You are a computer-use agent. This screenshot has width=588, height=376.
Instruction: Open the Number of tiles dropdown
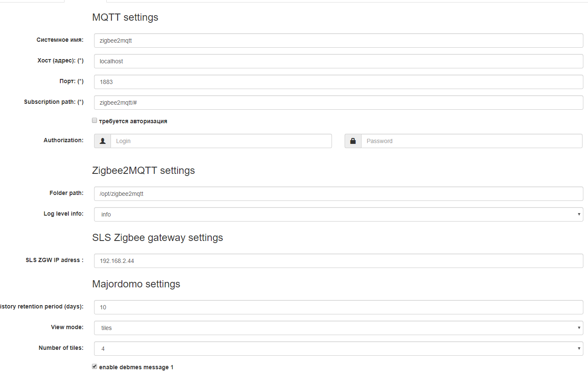[x=338, y=349]
